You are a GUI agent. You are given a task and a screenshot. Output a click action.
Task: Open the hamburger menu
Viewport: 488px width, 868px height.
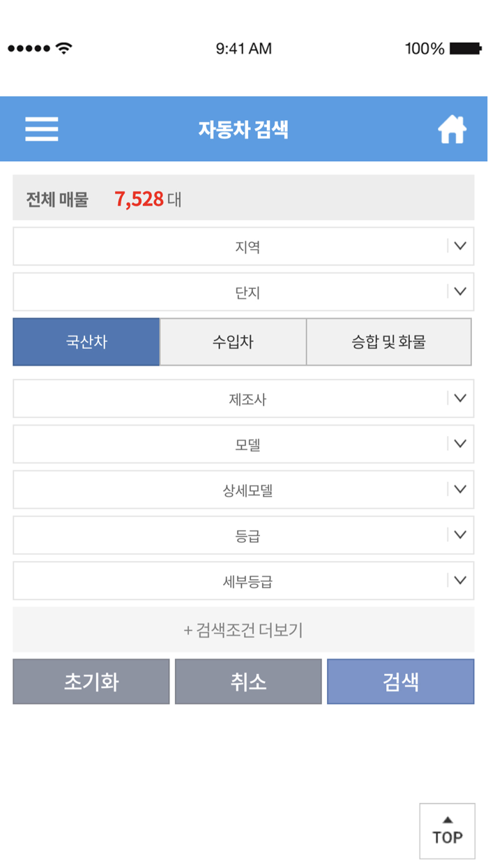pyautogui.click(x=41, y=128)
